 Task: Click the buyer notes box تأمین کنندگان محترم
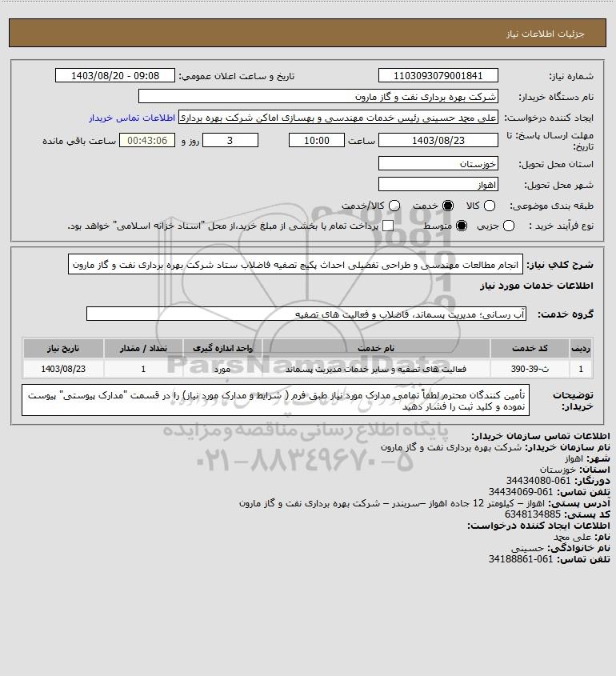click(x=275, y=401)
